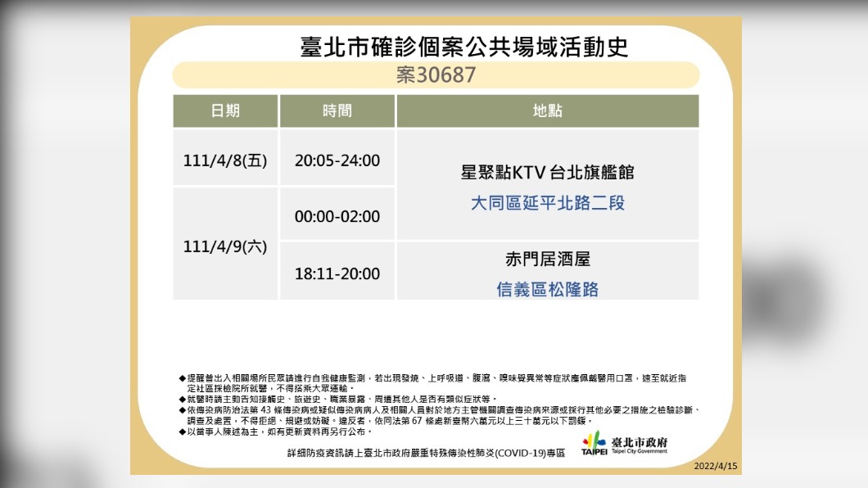Image resolution: width=868 pixels, height=488 pixels.
Task: Click the 臺北市政府 text beside the logo
Action: click(640, 442)
